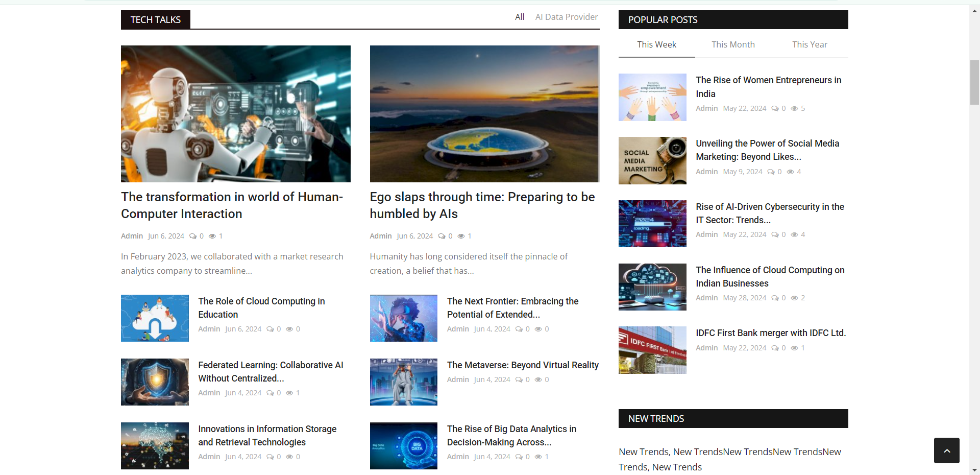
Task: Click eye icon for IDFC First Bank post
Action: [794, 348]
